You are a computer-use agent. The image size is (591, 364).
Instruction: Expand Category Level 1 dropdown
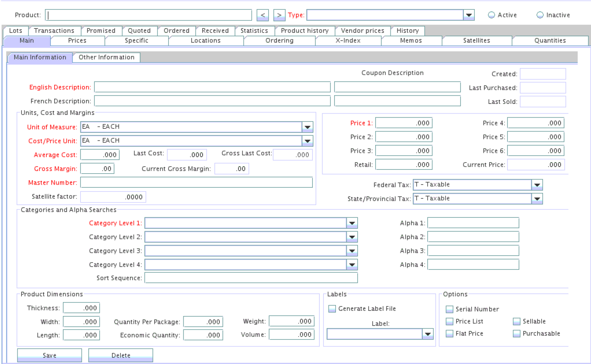[352, 223]
